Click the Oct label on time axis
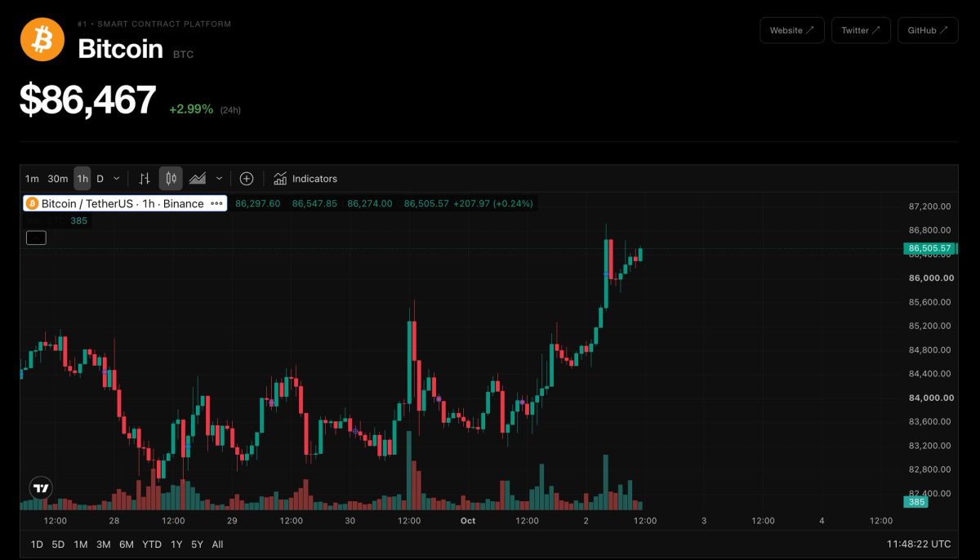Image resolution: width=980 pixels, height=560 pixels. point(468,520)
